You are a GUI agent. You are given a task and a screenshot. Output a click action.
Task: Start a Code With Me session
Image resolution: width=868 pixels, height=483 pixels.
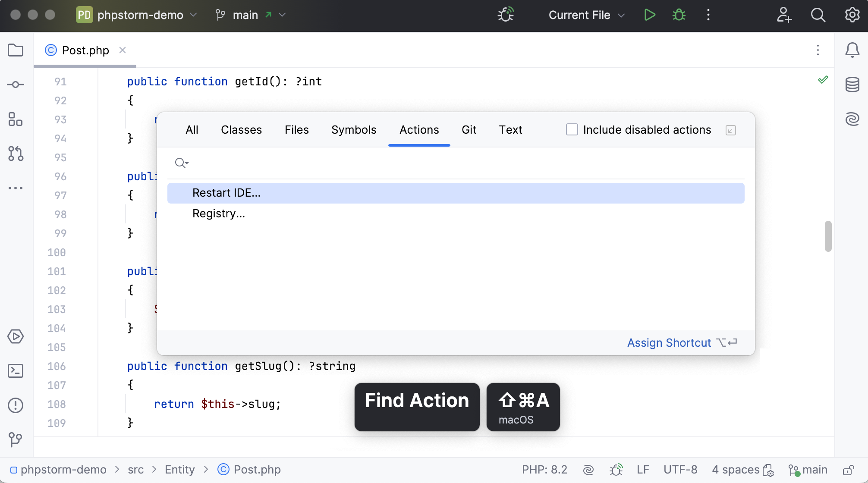pos(784,15)
